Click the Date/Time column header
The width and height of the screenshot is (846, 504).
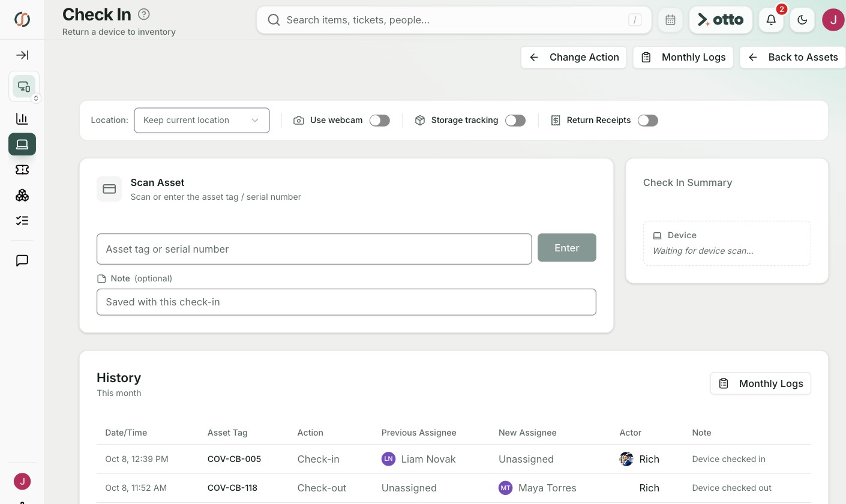[126, 433]
